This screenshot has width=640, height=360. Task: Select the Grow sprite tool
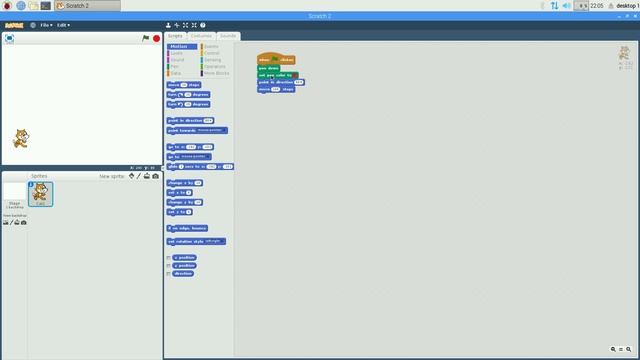pyautogui.click(x=185, y=25)
